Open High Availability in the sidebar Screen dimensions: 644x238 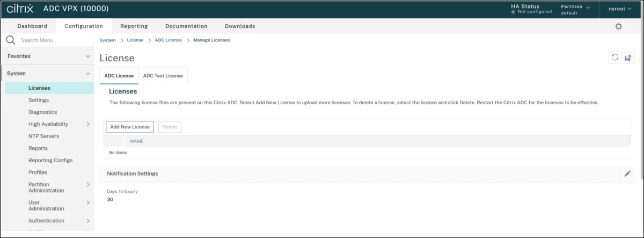click(48, 124)
